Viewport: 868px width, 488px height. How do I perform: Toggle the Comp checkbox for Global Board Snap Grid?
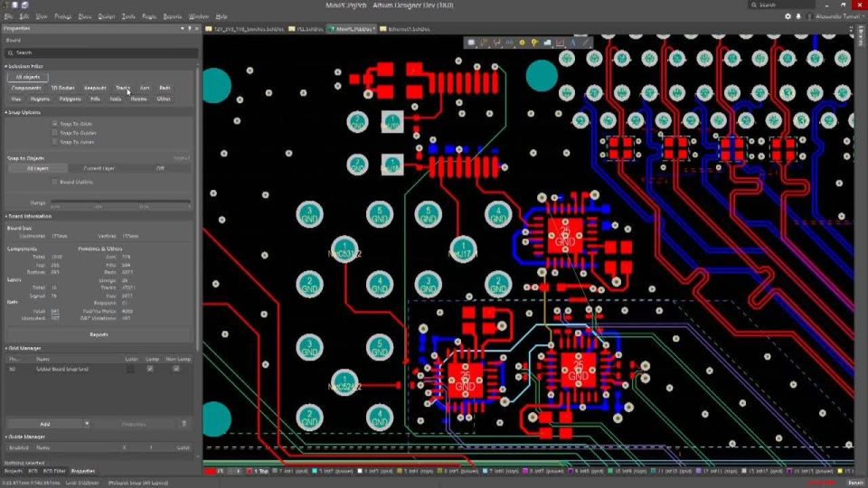pos(150,369)
